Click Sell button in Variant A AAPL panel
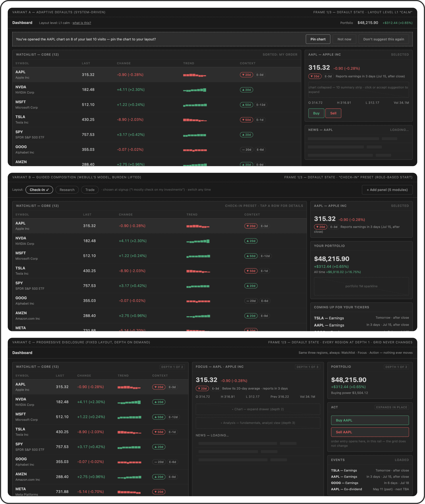Screen dimensions: 425x504 tap(333, 113)
